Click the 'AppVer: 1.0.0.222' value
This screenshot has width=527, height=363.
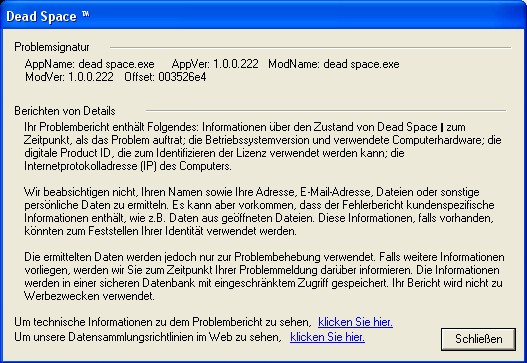pyautogui.click(x=215, y=64)
